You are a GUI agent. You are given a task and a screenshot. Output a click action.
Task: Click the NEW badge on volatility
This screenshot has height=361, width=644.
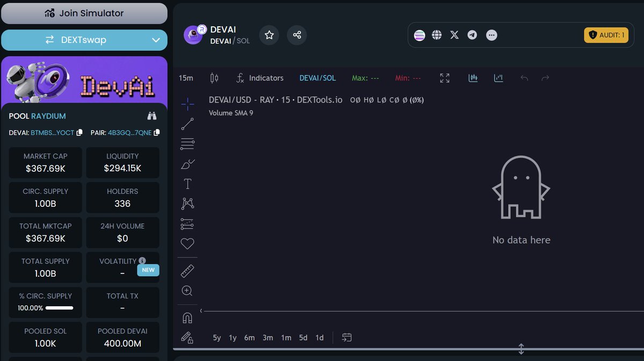tap(148, 270)
